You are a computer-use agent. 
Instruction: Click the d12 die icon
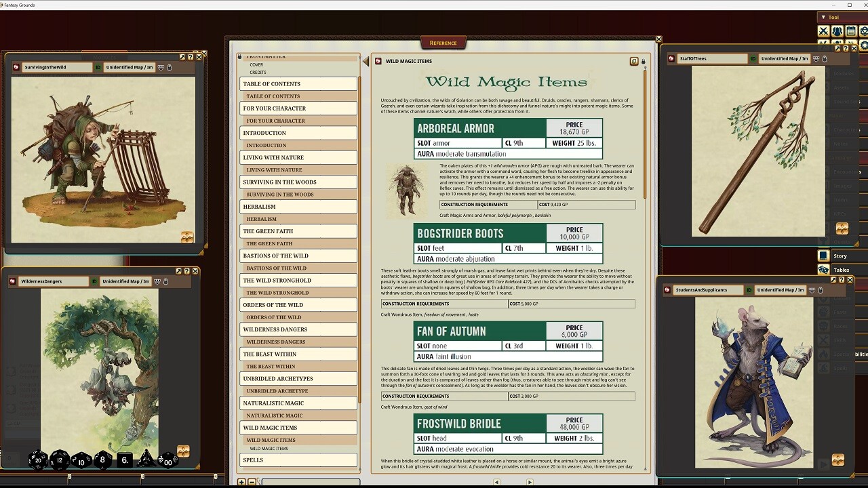point(60,460)
